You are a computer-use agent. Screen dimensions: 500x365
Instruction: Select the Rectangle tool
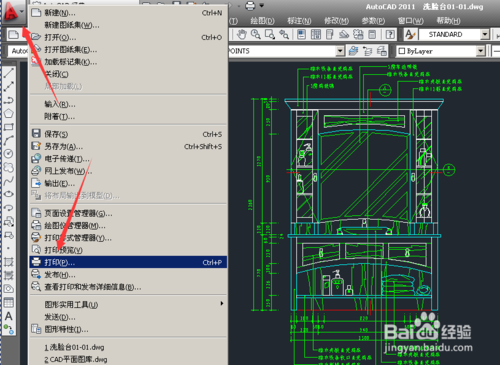coord(9,127)
